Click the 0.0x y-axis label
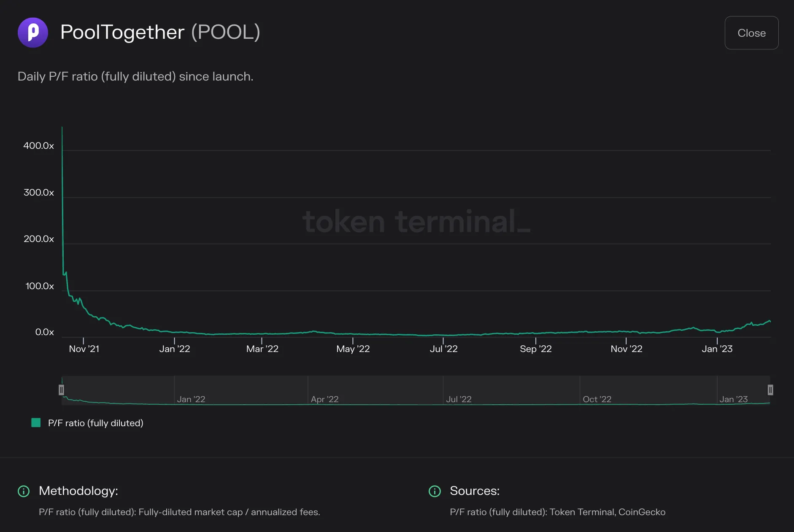This screenshot has width=794, height=532. 45,332
